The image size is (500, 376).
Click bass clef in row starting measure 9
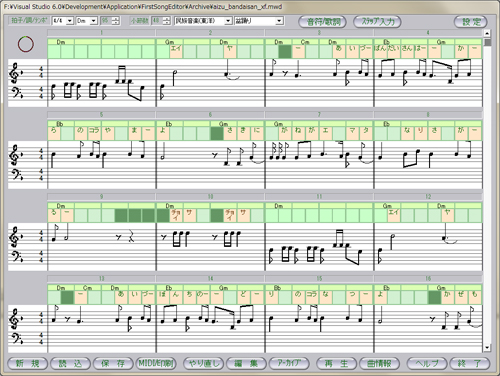click(16, 257)
